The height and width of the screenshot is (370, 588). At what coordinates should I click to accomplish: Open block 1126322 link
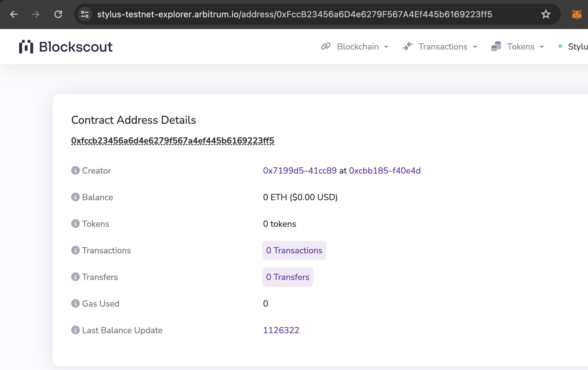point(281,330)
